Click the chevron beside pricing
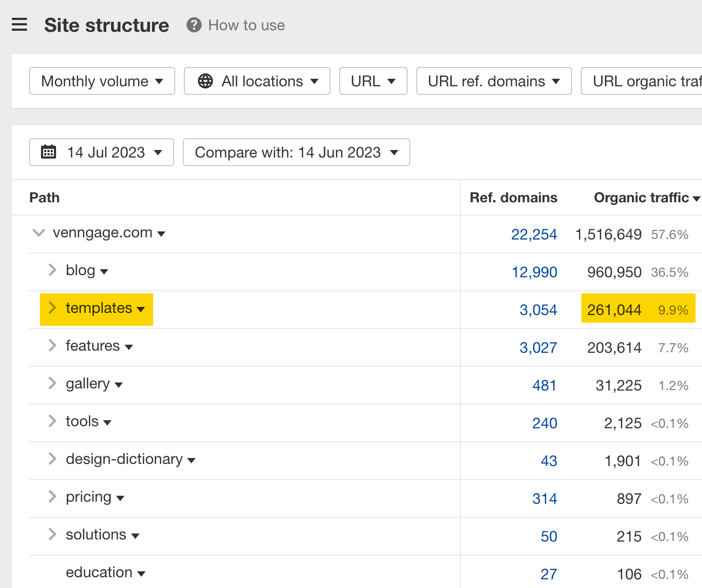Image resolution: width=702 pixels, height=588 pixels. [52, 497]
